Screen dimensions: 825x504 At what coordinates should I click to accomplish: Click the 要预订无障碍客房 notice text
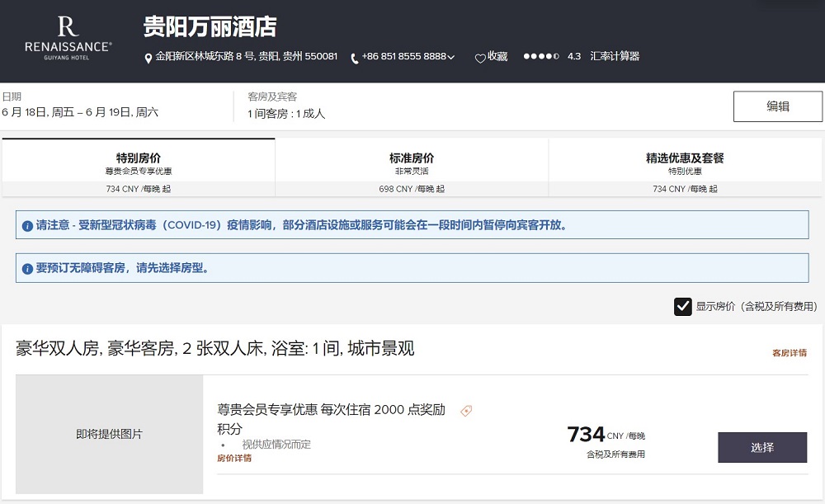123,268
